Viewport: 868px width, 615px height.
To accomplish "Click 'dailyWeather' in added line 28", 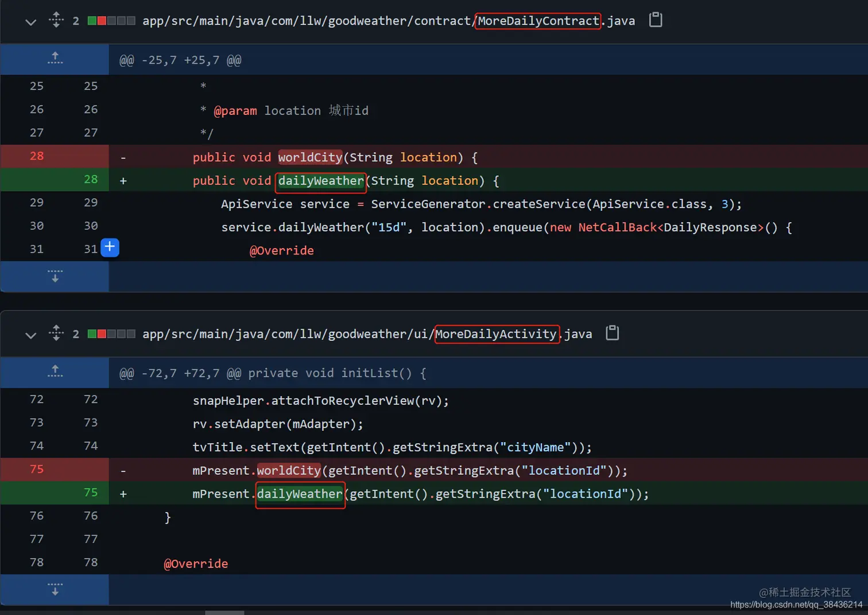I will pyautogui.click(x=321, y=181).
